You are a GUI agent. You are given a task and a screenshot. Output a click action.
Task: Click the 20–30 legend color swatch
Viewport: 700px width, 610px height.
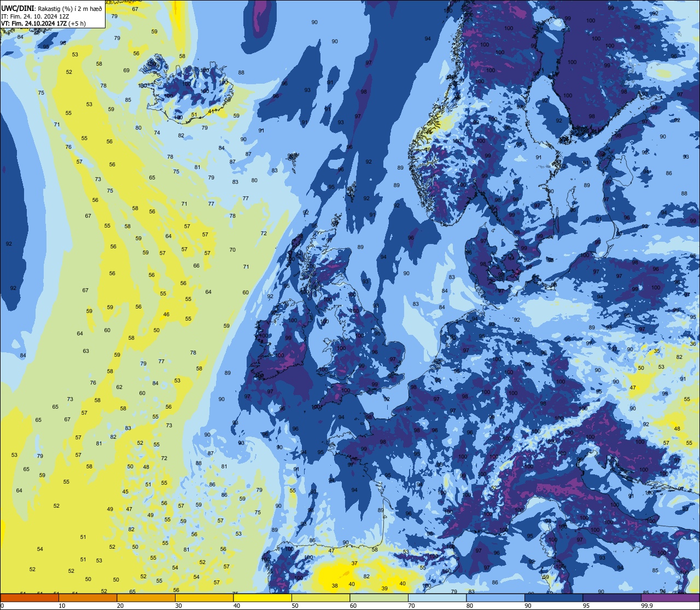146,597
